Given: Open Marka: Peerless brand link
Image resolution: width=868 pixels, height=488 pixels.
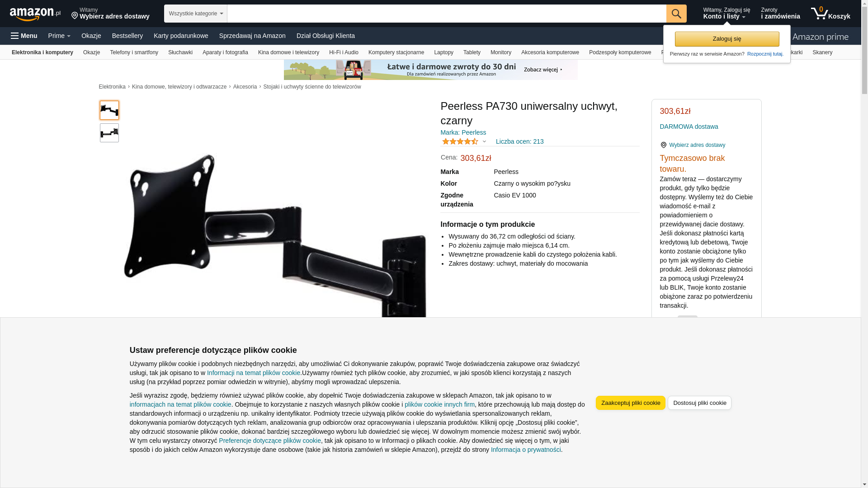Looking at the screenshot, I should [463, 132].
